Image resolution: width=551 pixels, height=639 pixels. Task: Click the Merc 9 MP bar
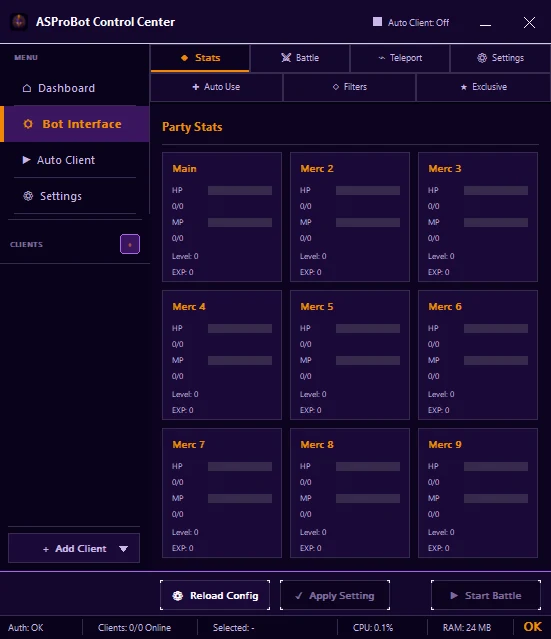click(x=496, y=498)
